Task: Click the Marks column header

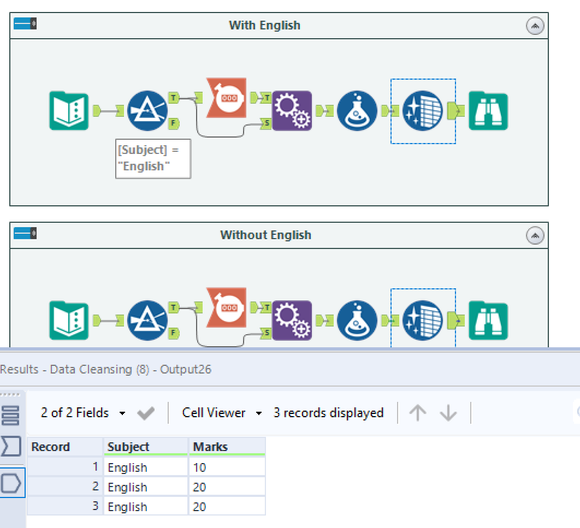Action: pyautogui.click(x=227, y=447)
